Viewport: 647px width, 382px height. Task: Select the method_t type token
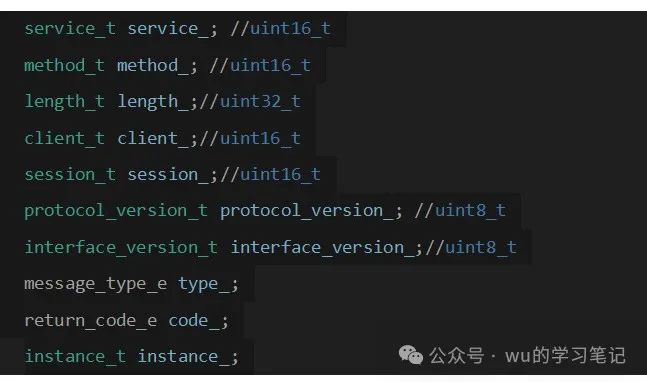(64, 66)
